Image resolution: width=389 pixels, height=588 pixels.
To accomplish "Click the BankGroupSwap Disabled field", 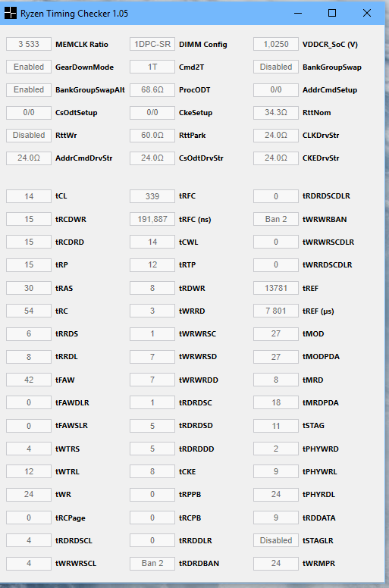I will coord(276,67).
